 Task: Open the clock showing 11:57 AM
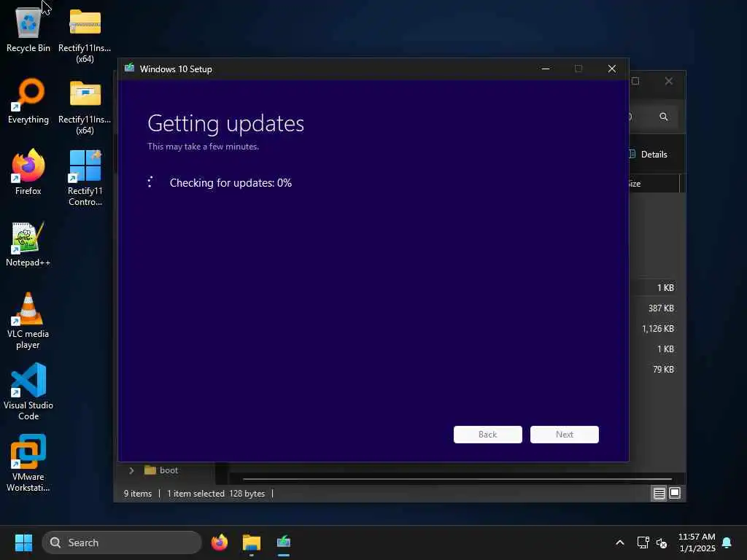[x=697, y=542]
